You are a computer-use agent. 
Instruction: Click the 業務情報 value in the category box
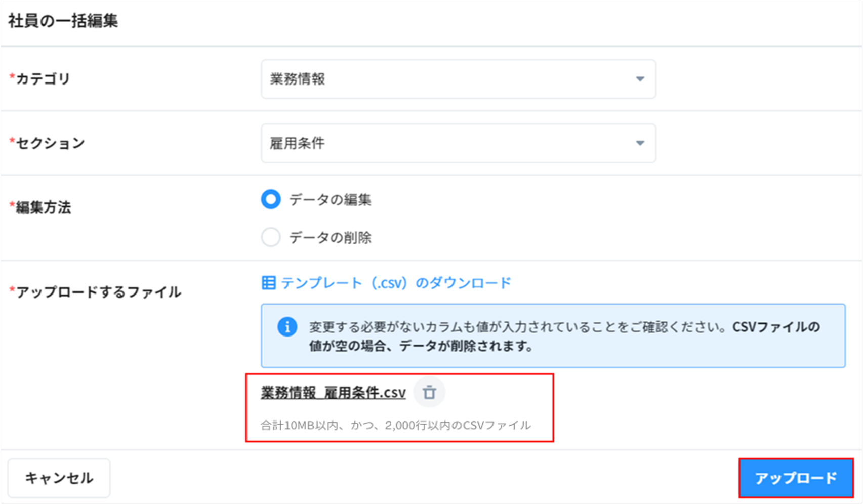click(x=298, y=79)
